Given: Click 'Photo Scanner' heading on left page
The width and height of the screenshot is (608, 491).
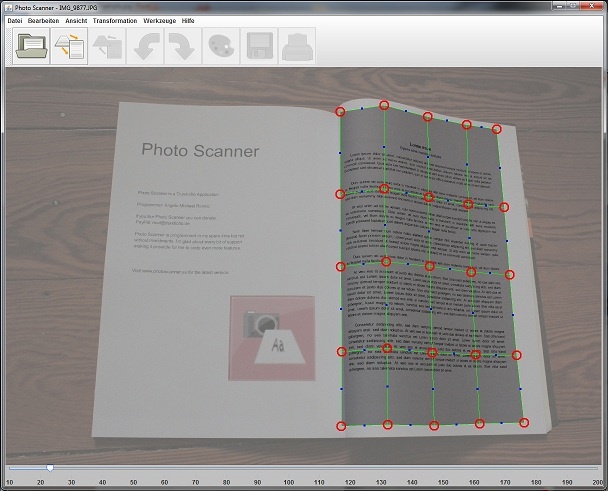Looking at the screenshot, I should 200,150.
